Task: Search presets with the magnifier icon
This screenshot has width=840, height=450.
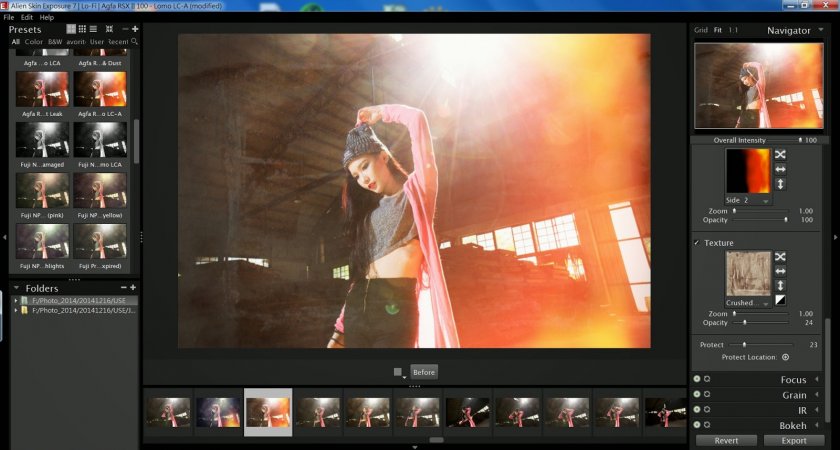Action: (x=135, y=42)
